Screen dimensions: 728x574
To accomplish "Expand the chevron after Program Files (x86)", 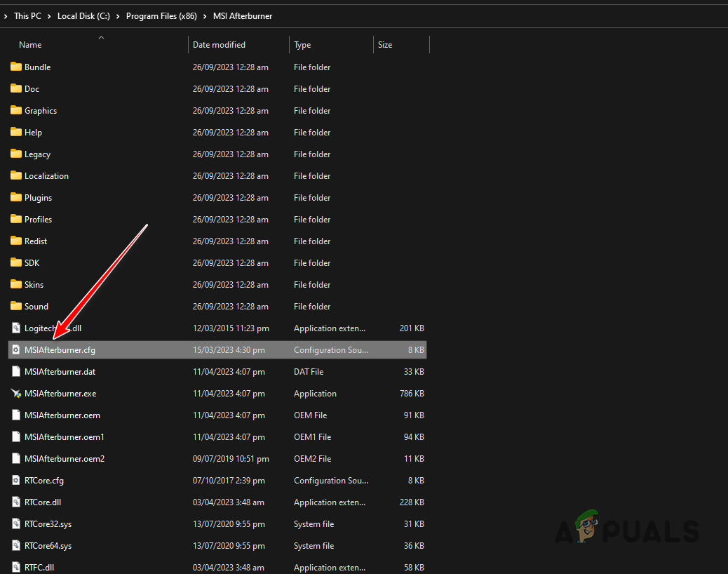I will tap(205, 16).
